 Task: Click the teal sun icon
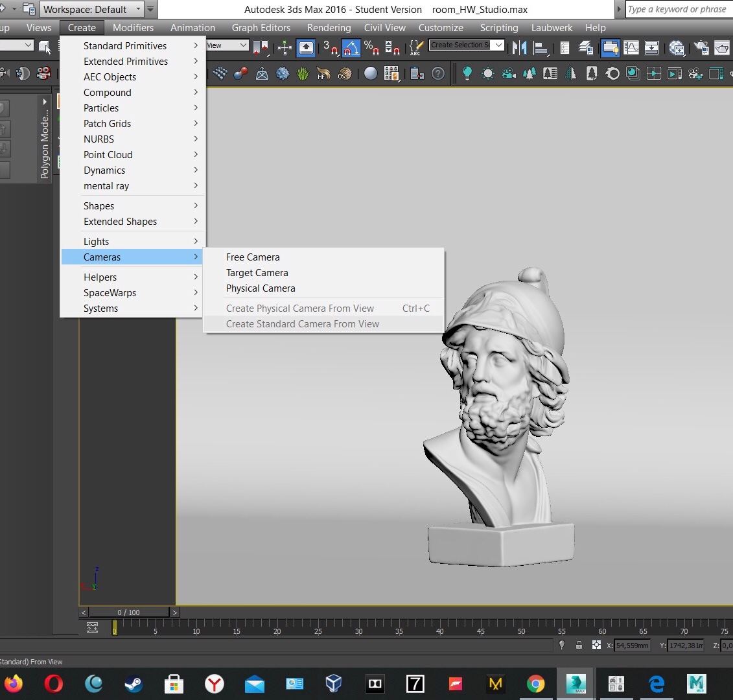tap(487, 73)
